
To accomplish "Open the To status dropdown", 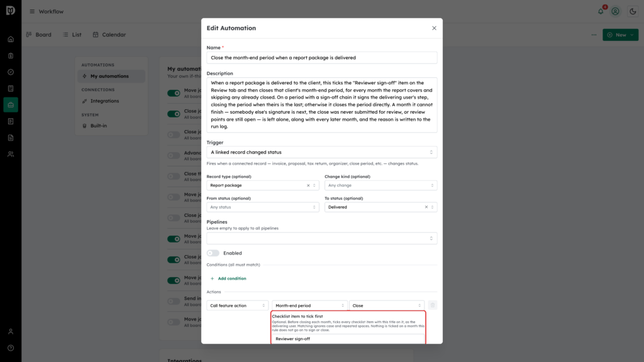I will (380, 207).
